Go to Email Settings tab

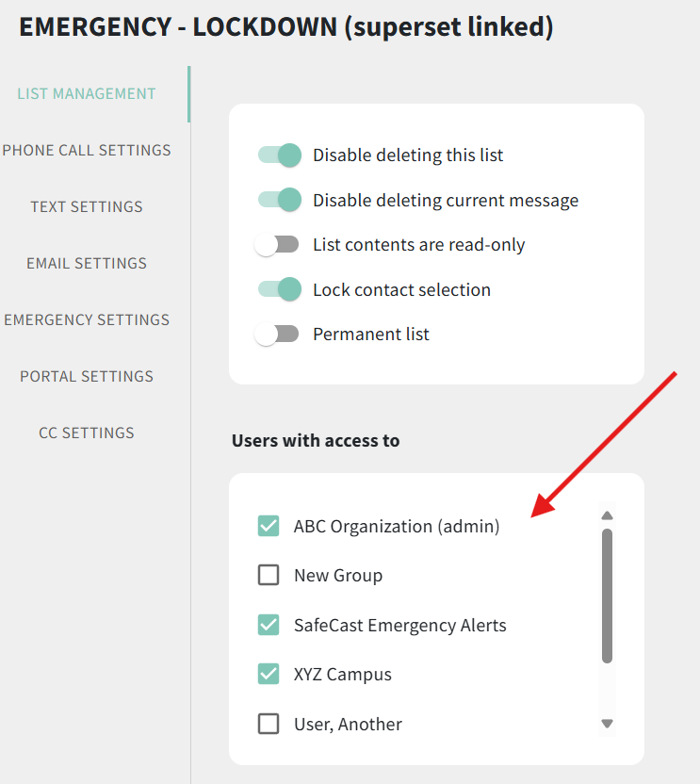pyautogui.click(x=87, y=263)
